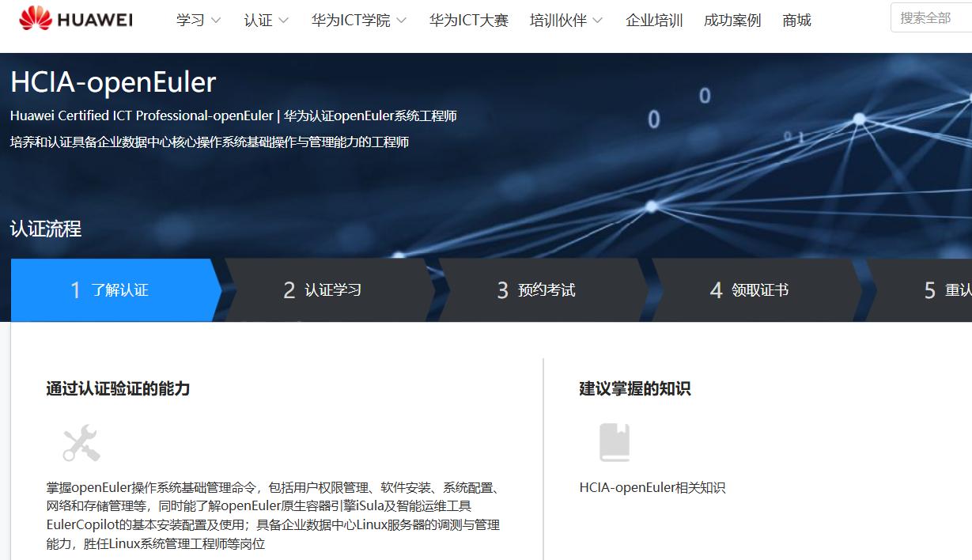Click HCIA-openEuler相关知识 text
This screenshot has width=972, height=560.
[652, 487]
